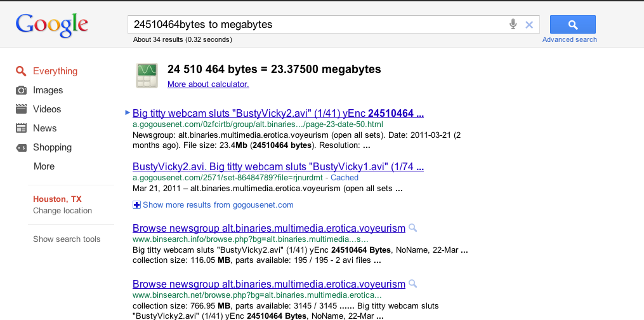Open the Advanced search link
Viewport: 644px width, 320px height.
[x=569, y=39]
